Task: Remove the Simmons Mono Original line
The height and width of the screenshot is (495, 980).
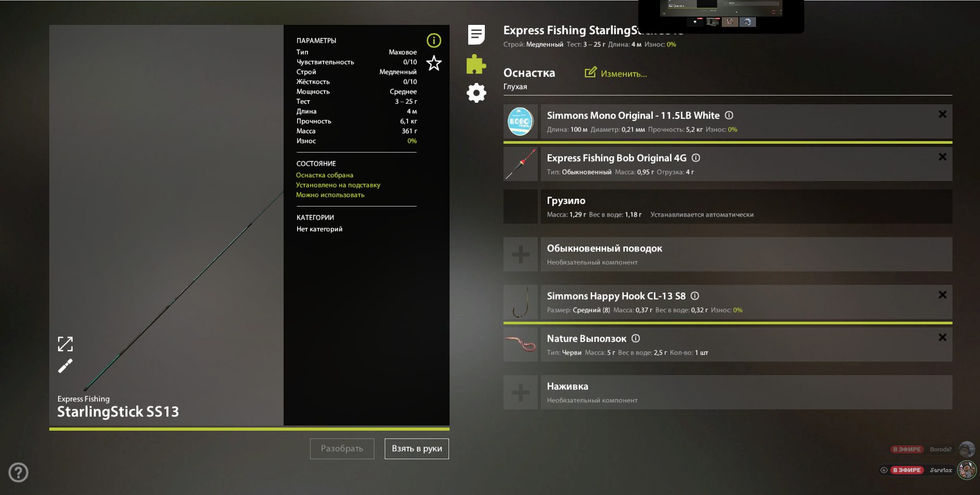Action: 943,114
